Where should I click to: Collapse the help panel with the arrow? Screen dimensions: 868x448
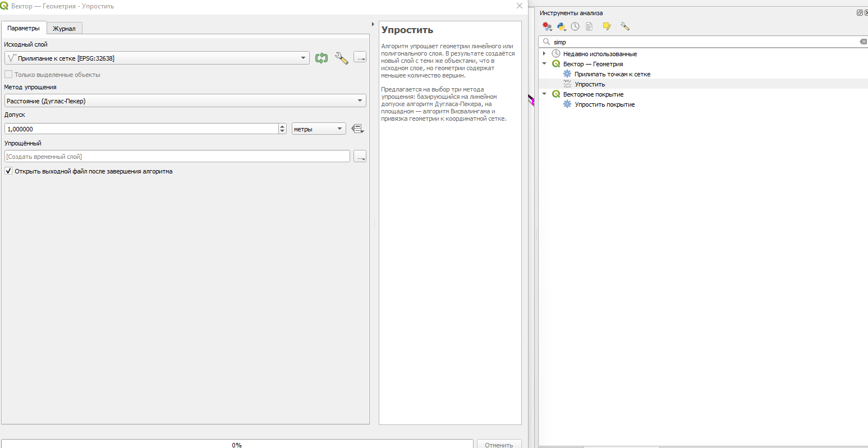(373, 24)
